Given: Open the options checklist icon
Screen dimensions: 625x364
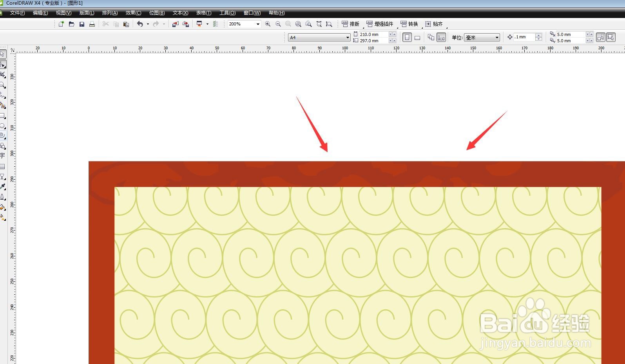Looking at the screenshot, I should tap(215, 24).
